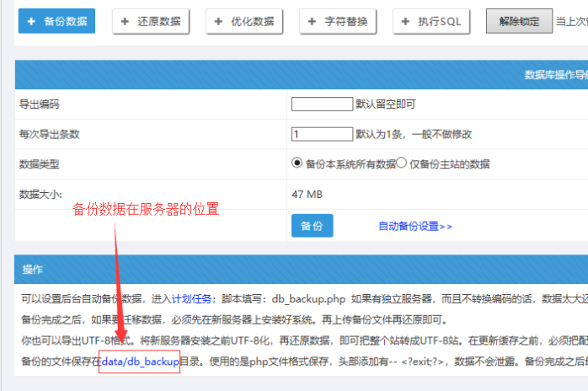
Task: Choose 仅备份主站的数据 radio option
Action: coord(402,163)
